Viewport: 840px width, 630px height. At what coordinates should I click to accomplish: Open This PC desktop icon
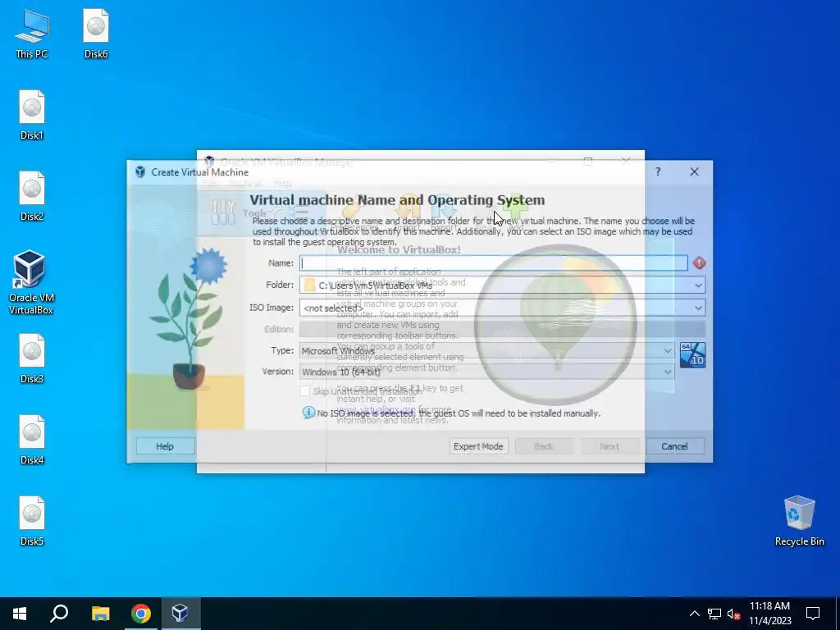pyautogui.click(x=32, y=34)
